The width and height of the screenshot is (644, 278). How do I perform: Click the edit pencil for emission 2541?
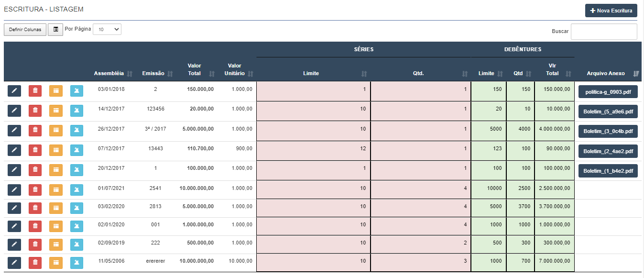coord(14,189)
